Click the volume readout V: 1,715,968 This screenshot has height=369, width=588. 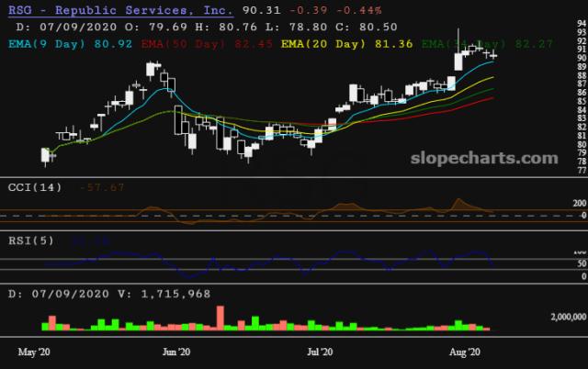(x=161, y=294)
